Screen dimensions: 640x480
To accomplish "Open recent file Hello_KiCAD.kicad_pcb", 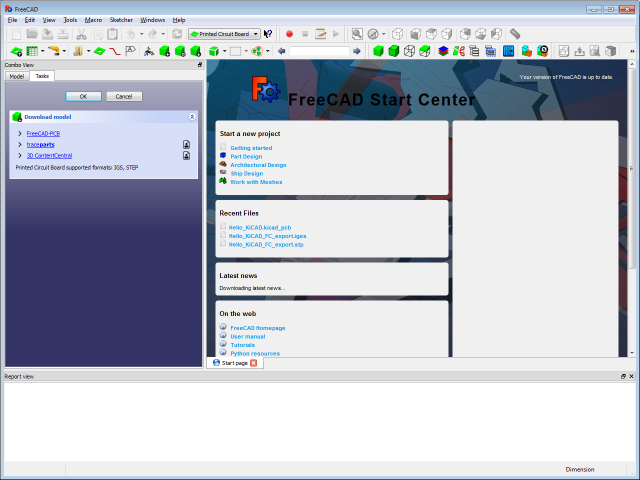I will (x=260, y=228).
